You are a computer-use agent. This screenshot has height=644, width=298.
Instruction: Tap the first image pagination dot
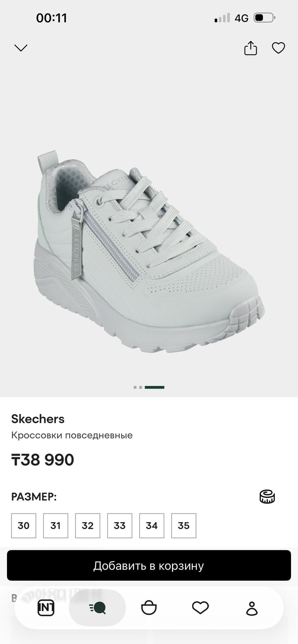tap(135, 387)
